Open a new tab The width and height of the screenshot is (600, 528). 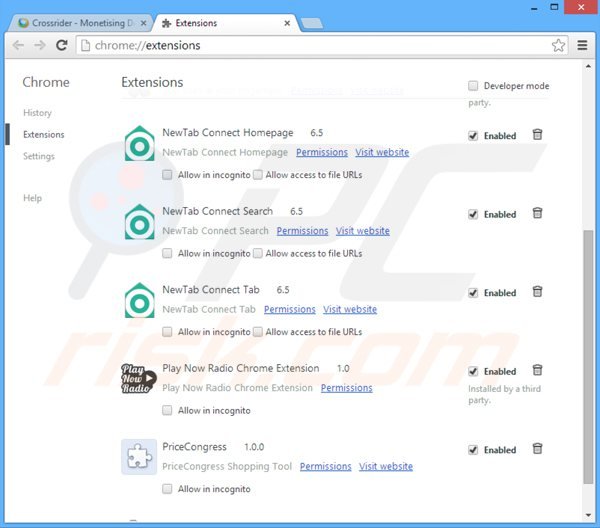(x=312, y=23)
